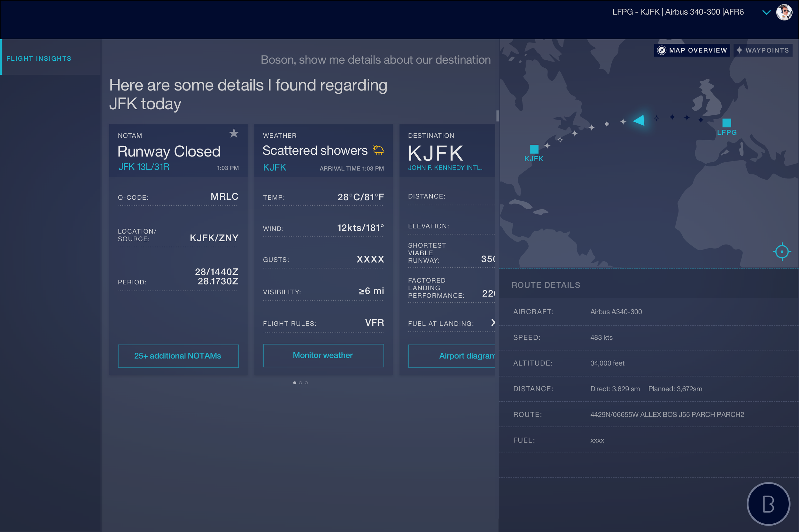Click the star icon on NOTAM card
Viewport: 799px width, 532px height.
(x=234, y=133)
